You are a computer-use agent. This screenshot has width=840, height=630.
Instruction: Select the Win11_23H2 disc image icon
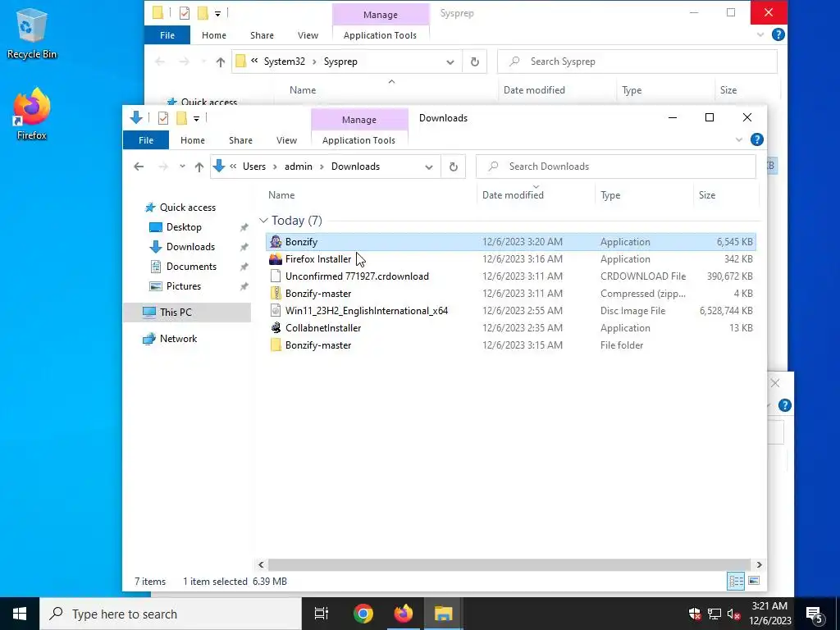276,311
